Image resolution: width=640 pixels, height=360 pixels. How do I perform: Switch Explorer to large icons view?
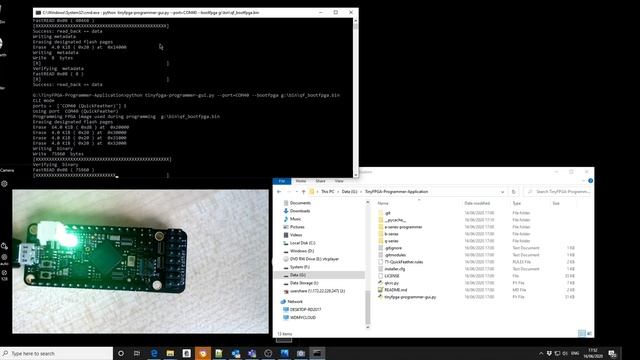589,333
